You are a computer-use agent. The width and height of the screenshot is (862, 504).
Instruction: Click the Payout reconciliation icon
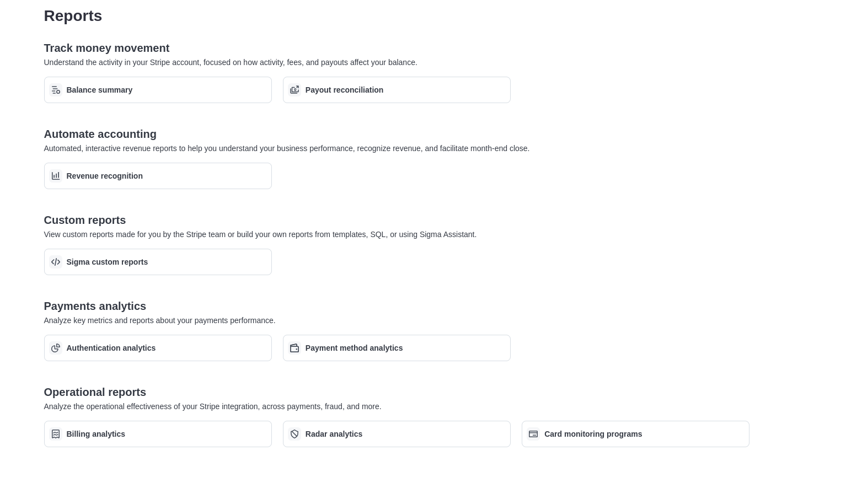click(295, 89)
